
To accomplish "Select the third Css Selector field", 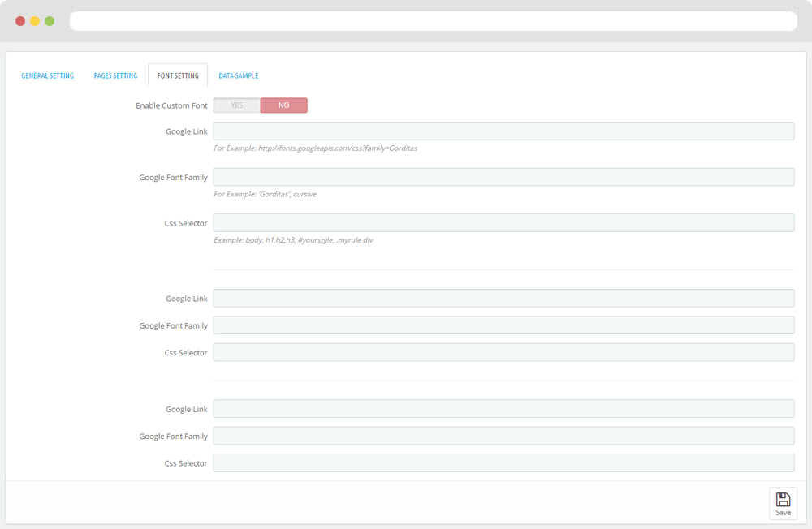I will point(503,462).
